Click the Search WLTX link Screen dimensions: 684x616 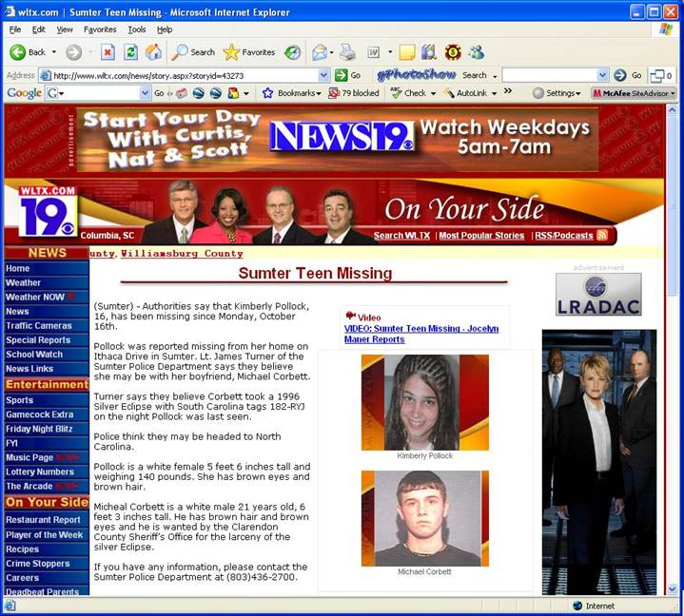401,236
